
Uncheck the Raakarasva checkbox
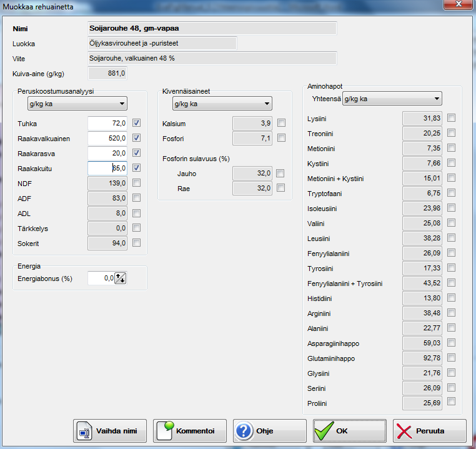136,153
